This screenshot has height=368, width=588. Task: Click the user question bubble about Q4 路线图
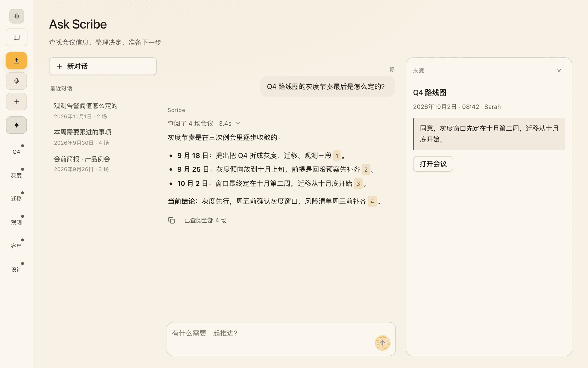pos(327,86)
